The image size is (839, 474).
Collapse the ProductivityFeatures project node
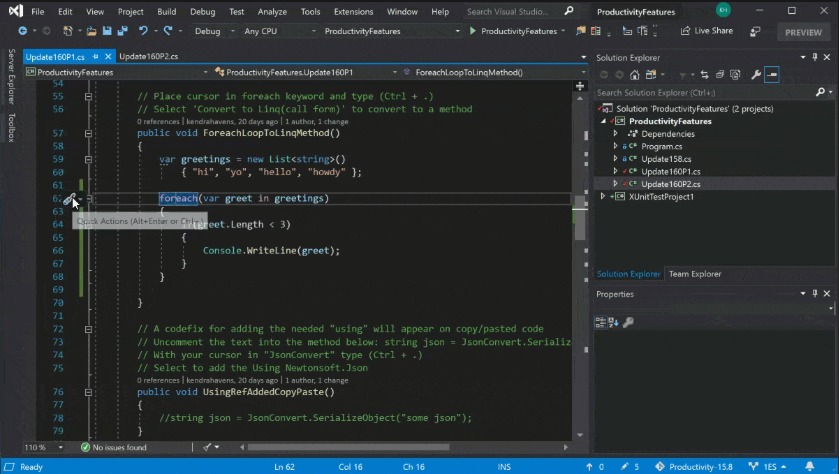coord(604,121)
